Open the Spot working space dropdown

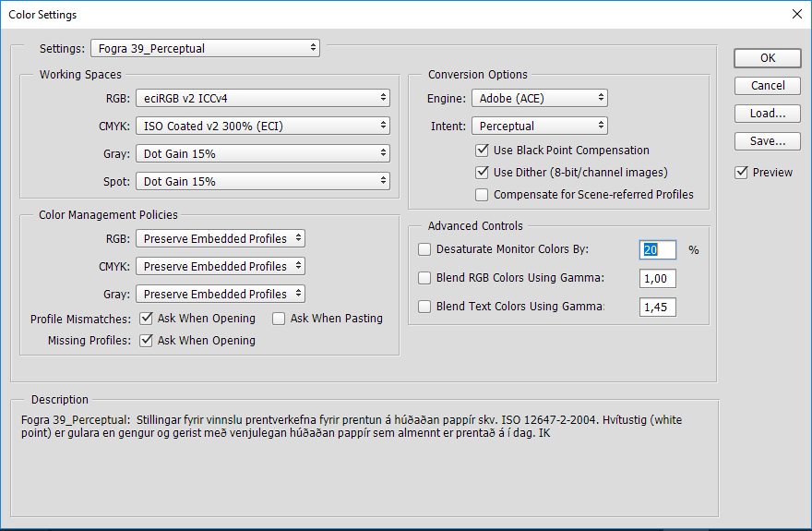click(263, 181)
